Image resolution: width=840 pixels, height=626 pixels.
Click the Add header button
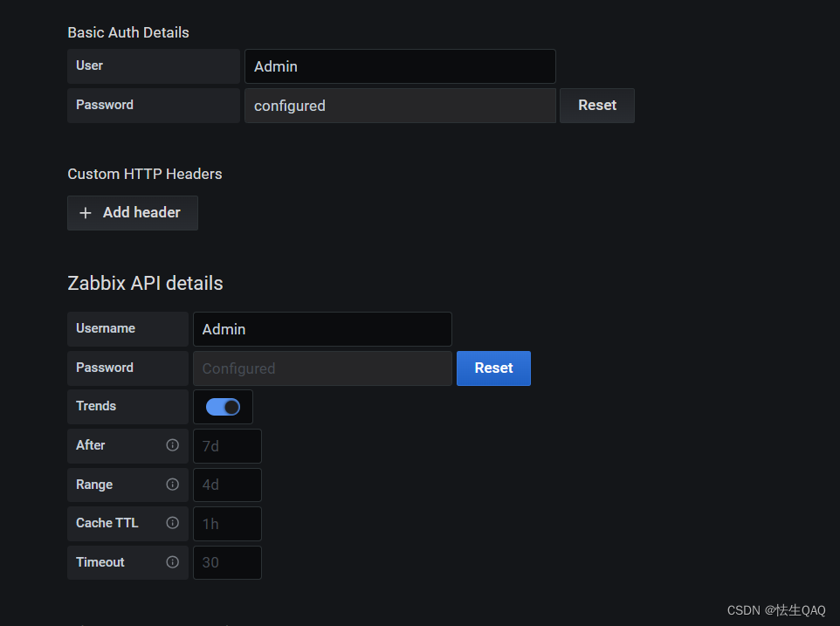(133, 212)
